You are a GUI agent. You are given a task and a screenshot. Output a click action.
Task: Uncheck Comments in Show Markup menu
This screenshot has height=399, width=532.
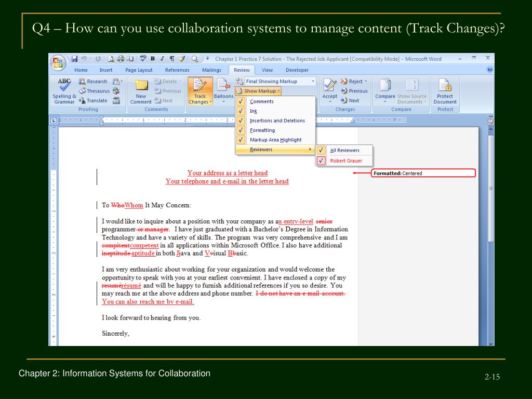coord(275,101)
